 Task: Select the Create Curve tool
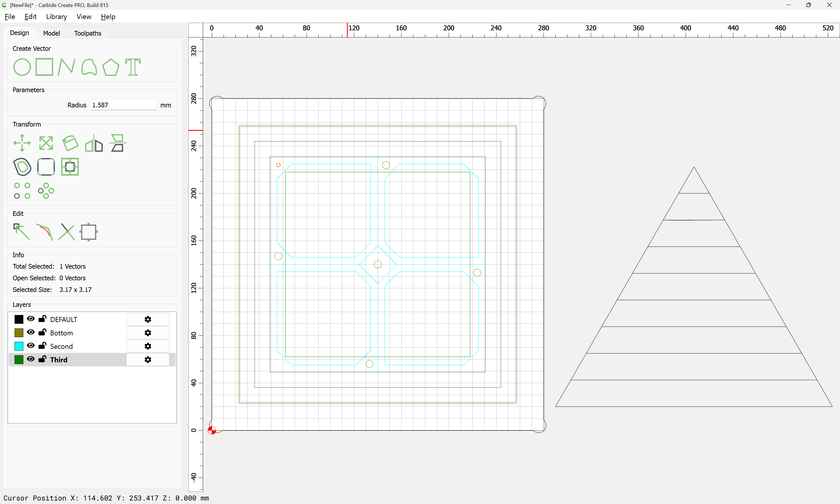pos(89,67)
